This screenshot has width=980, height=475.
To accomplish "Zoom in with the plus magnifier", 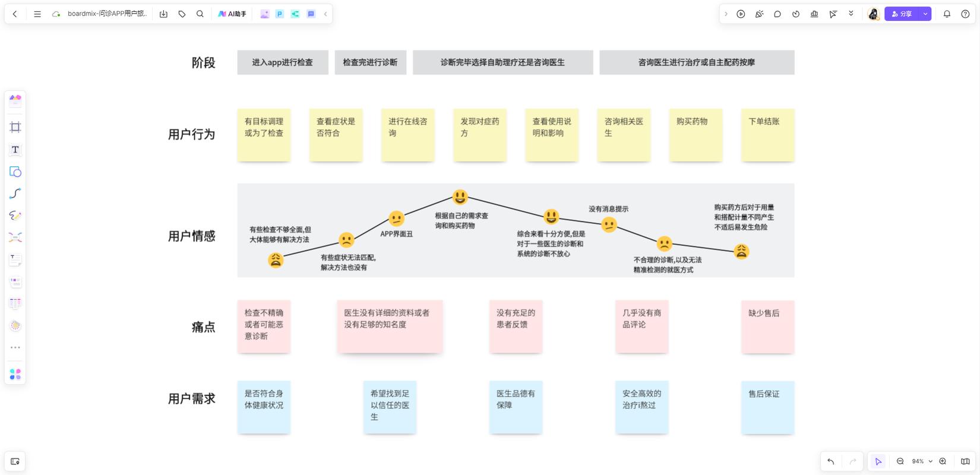I will (x=943, y=461).
